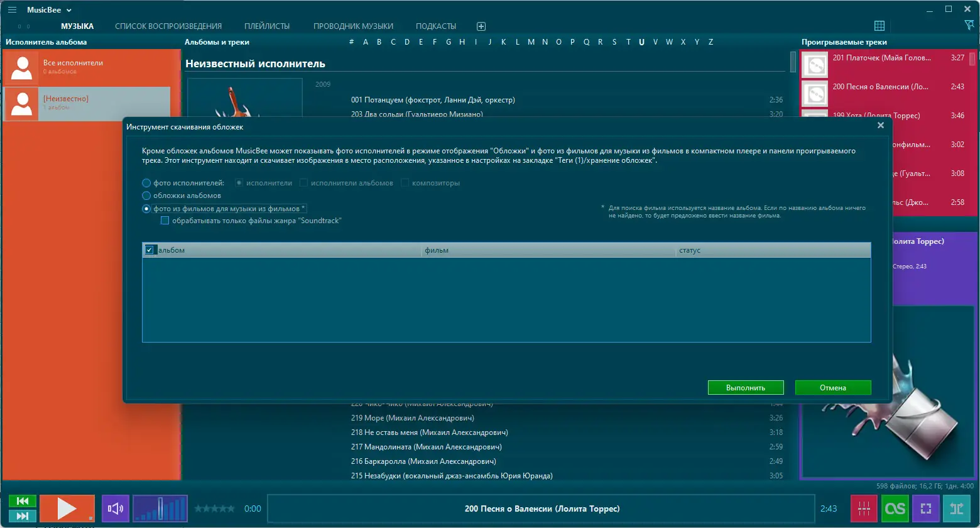
Task: Click the Отмена button
Action: 833,388
